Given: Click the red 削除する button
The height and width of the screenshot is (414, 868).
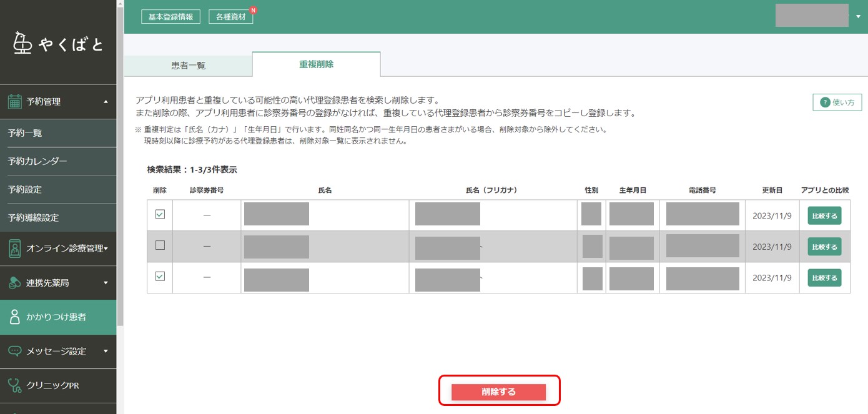Looking at the screenshot, I should point(498,392).
